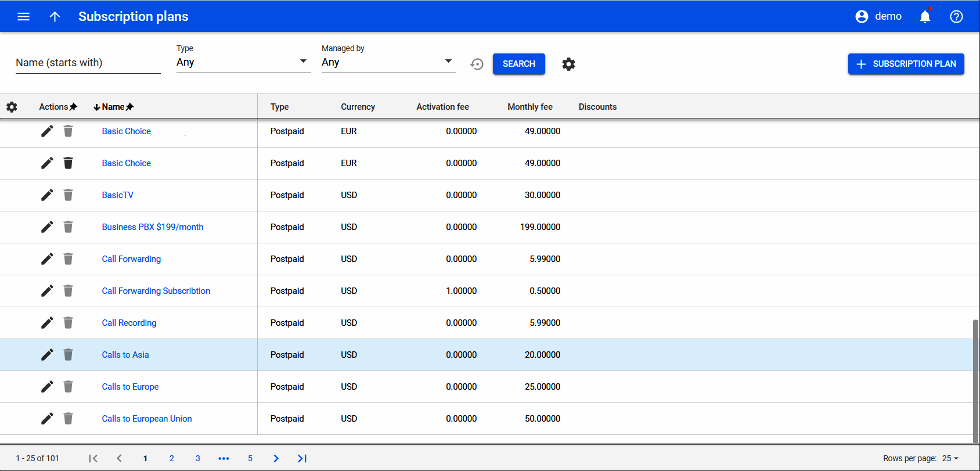Open the help question mark icon
This screenshot has width=980, height=471.
[956, 16]
